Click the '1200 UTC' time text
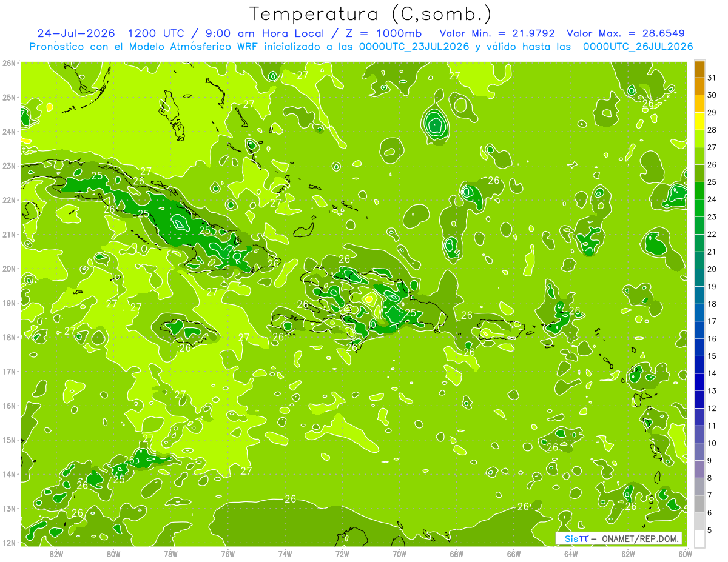Viewport: 728px width, 562px height. 155,33
